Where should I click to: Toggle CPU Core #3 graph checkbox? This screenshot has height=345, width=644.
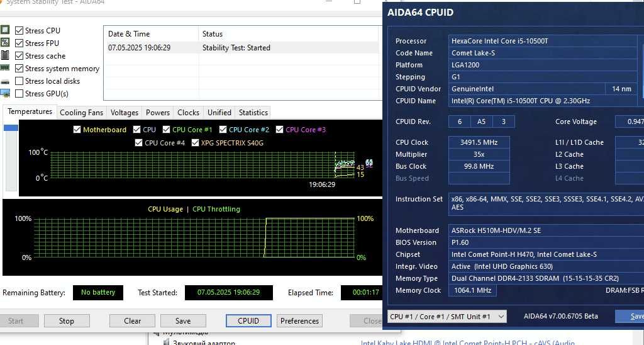coord(279,130)
